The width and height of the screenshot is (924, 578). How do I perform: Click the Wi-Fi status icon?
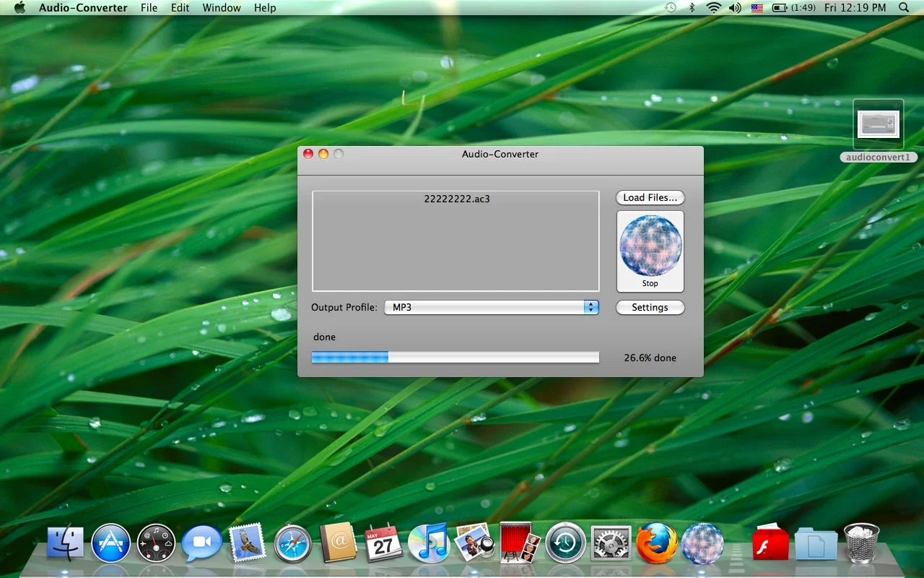(x=714, y=8)
